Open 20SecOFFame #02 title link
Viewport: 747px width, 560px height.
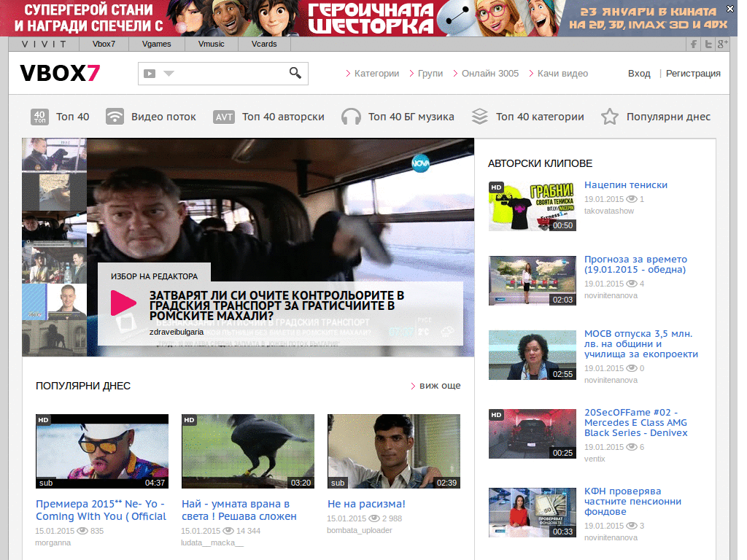coord(636,423)
